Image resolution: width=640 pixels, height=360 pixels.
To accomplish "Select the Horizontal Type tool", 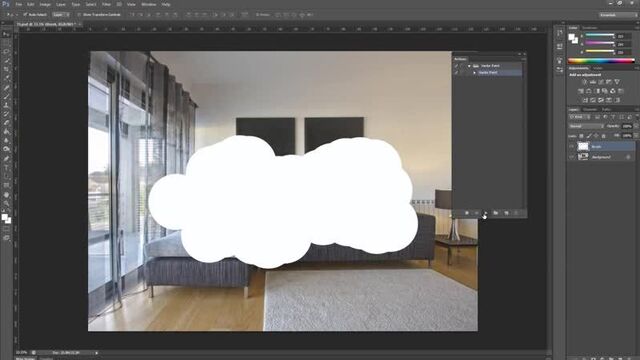I will click(x=6, y=168).
